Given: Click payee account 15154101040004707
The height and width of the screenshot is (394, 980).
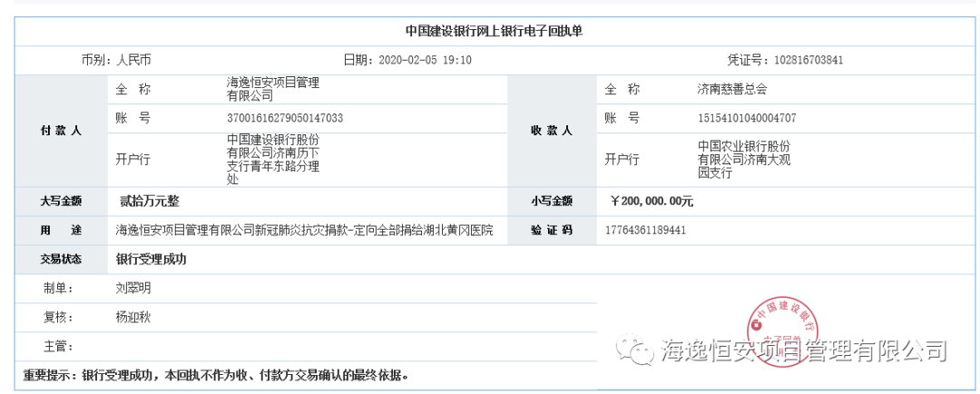Looking at the screenshot, I should pos(747,118).
